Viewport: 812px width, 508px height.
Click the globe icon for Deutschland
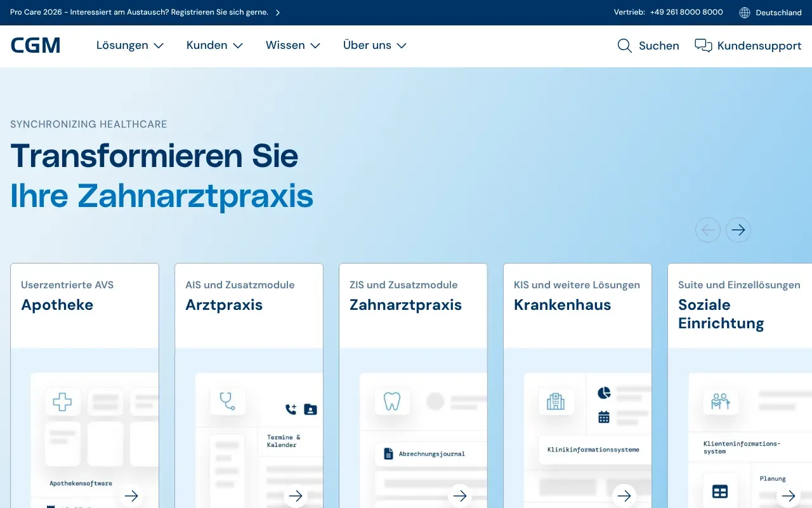click(745, 13)
